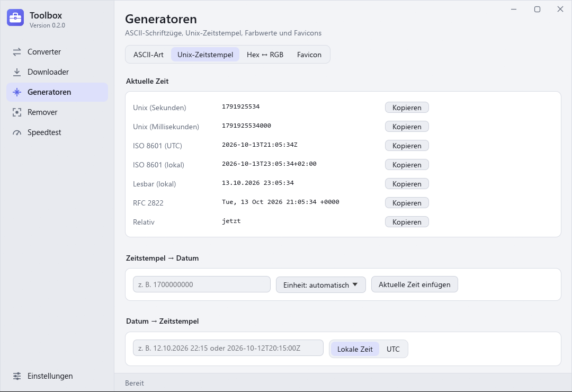Open the Converter page
This screenshot has width=572, height=392.
(57, 52)
